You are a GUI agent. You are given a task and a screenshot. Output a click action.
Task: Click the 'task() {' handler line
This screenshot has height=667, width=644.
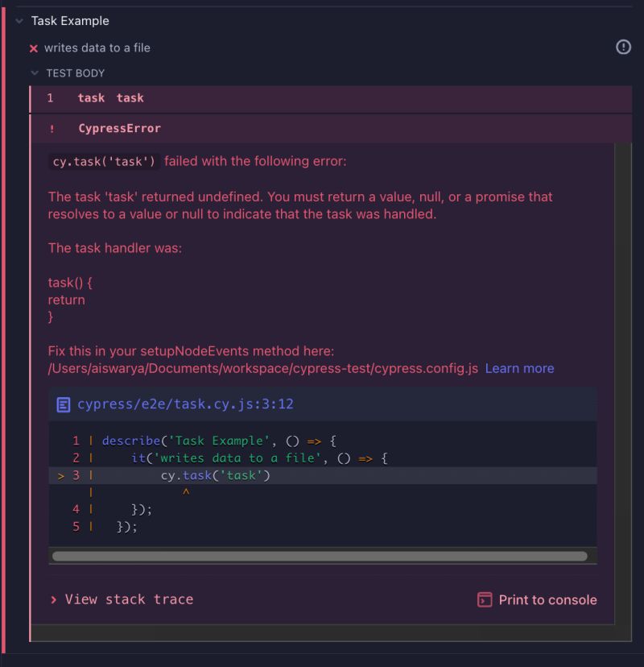tap(70, 283)
